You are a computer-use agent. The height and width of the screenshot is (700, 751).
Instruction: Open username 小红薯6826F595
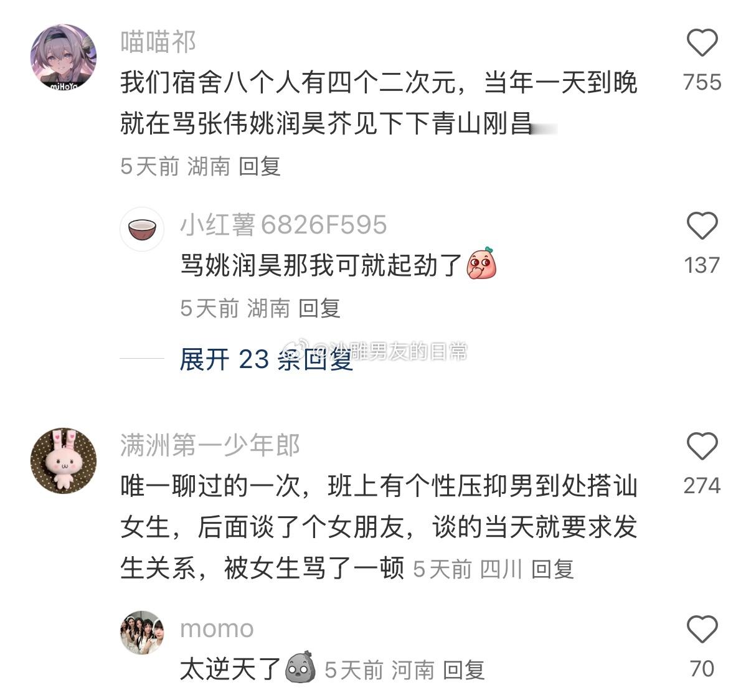pyautogui.click(x=283, y=225)
